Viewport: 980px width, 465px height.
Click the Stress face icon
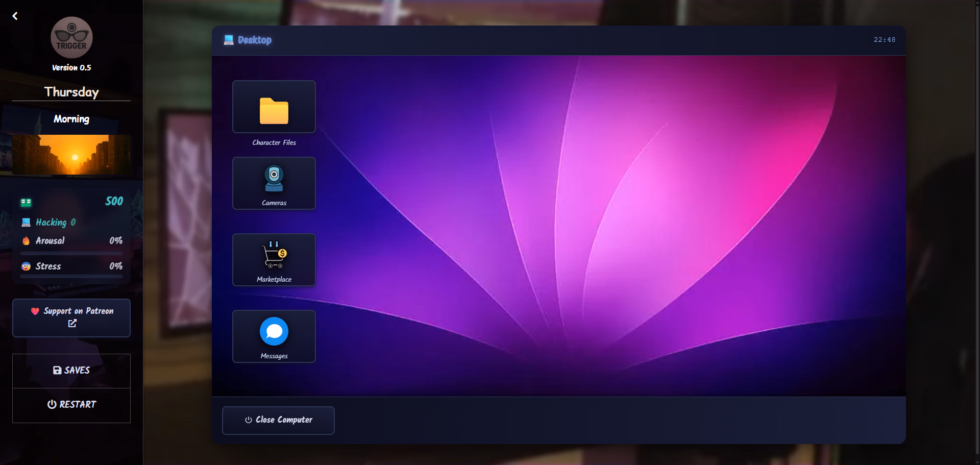26,266
